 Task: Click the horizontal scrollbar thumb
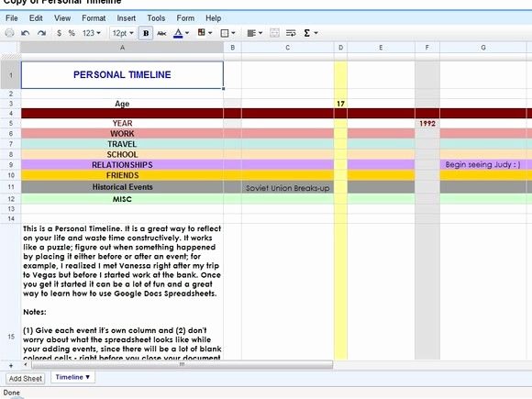point(183,365)
